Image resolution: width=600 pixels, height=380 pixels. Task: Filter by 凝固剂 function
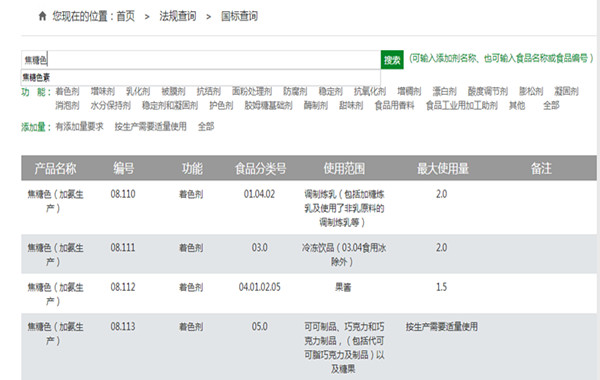pyautogui.click(x=566, y=91)
